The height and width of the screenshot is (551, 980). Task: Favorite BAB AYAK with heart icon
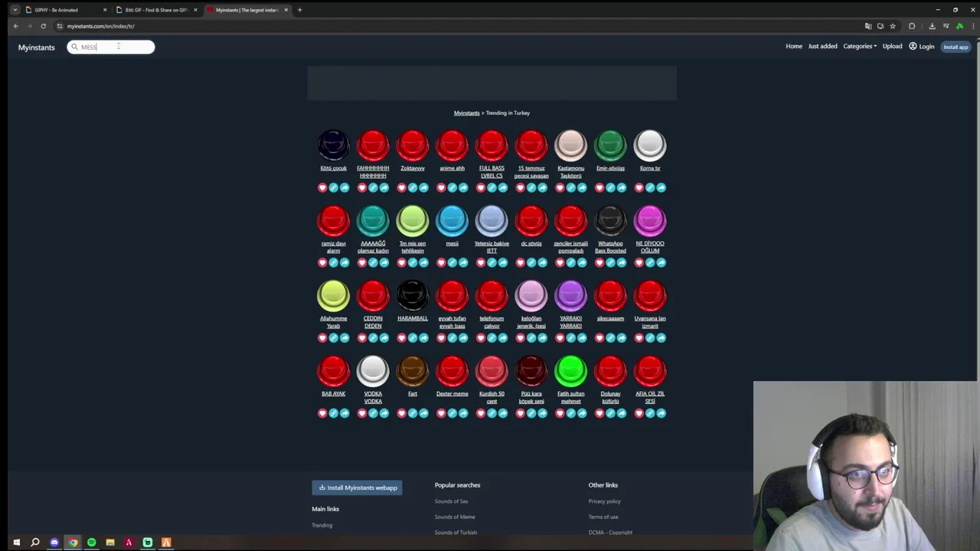(x=322, y=413)
